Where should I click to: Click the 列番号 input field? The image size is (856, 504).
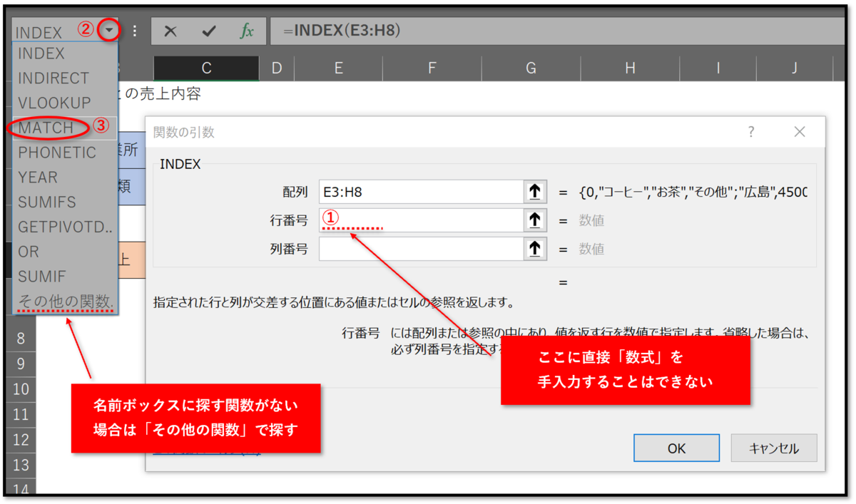tap(422, 249)
